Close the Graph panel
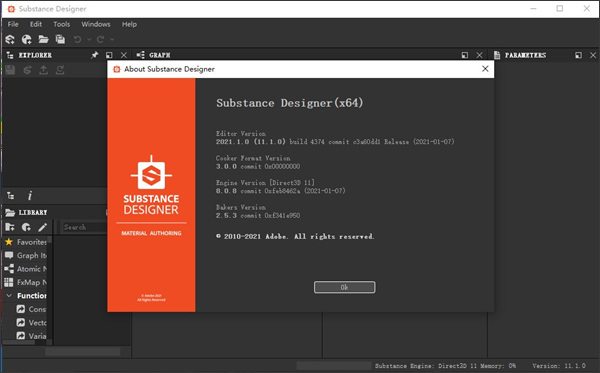Viewport: 600px width, 373px height. (x=479, y=55)
